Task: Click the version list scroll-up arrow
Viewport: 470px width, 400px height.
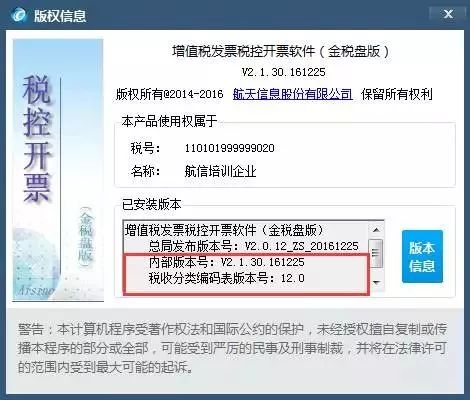Action: [x=376, y=230]
